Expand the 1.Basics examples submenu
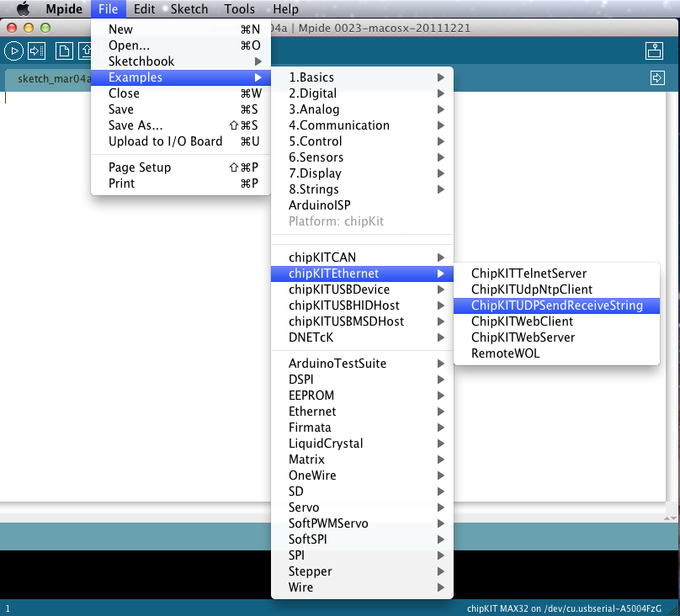680x616 pixels. 362,77
